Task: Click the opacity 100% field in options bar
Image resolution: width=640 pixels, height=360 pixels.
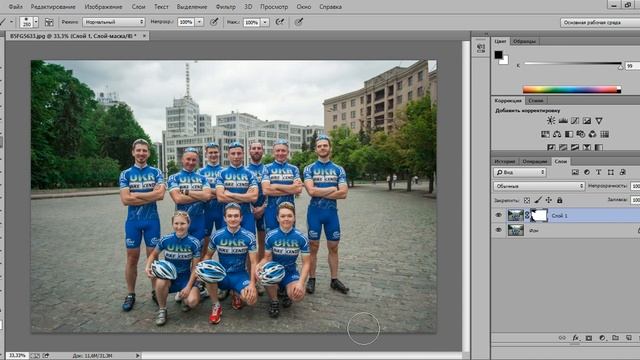Action: (186, 22)
